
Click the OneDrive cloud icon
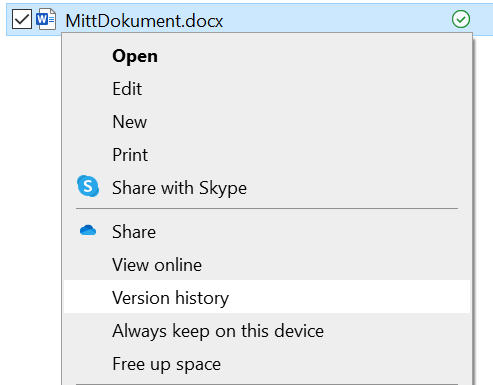(88, 230)
